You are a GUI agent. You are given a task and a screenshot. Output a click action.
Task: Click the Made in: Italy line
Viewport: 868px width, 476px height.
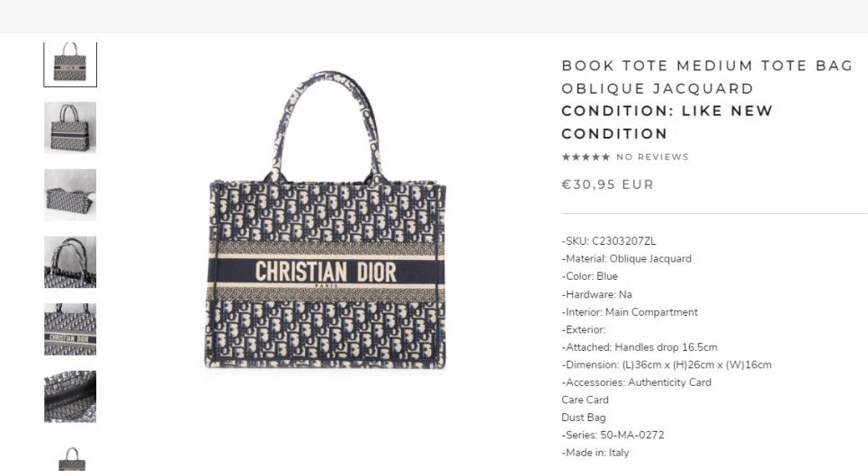[x=595, y=453]
